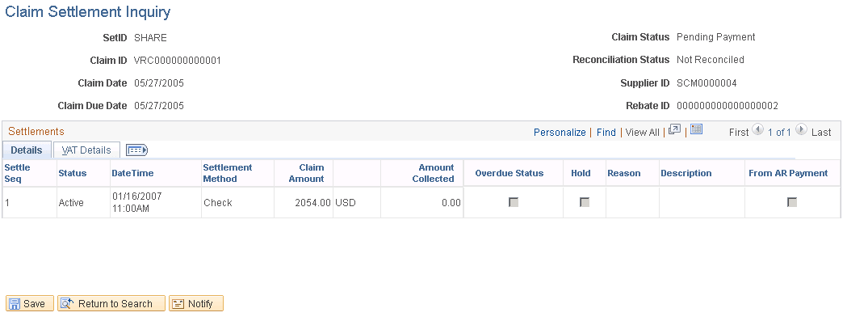Sort by Reason column header
The height and width of the screenshot is (321, 868).
624,173
